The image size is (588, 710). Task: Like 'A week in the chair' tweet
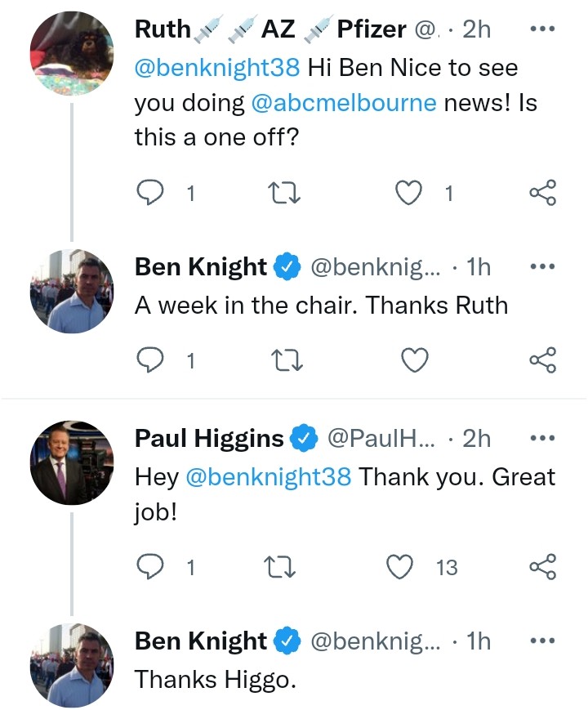(416, 359)
